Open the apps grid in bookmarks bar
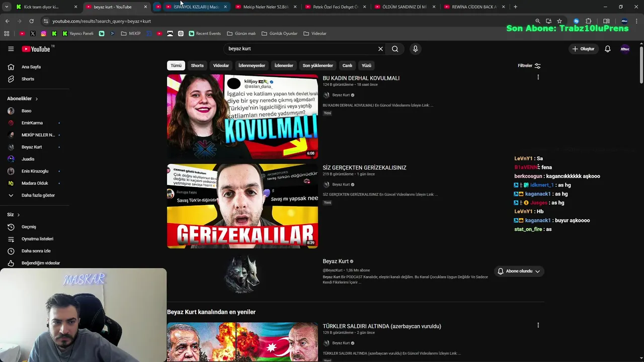 coord(7,34)
